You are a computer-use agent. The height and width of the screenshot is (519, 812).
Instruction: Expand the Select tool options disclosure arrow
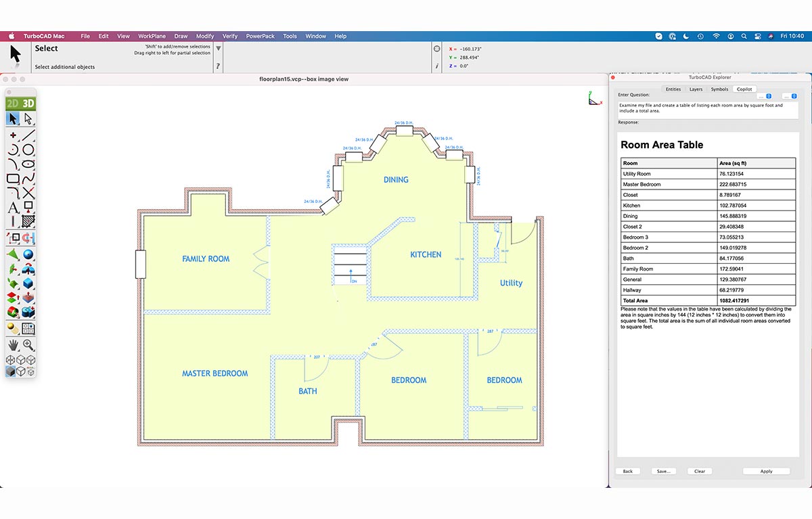[218, 47]
